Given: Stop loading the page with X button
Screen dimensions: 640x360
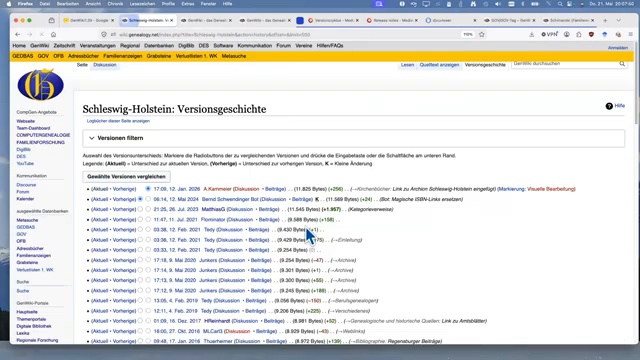Looking at the screenshot, I should (x=42, y=35).
